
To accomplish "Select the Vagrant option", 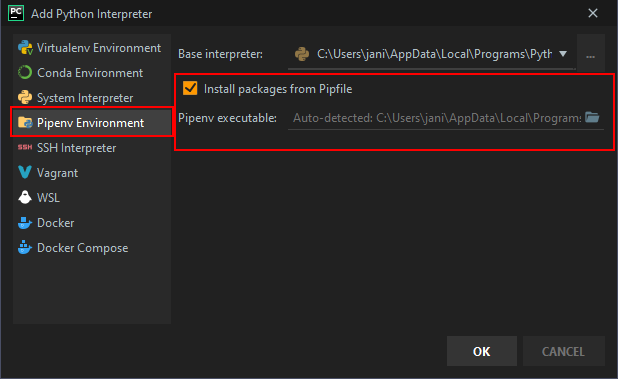I will point(92,173).
